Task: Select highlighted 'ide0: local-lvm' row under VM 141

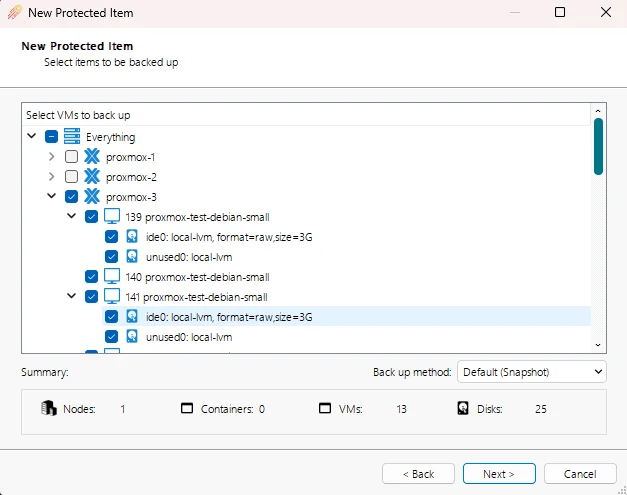Action: (346, 316)
